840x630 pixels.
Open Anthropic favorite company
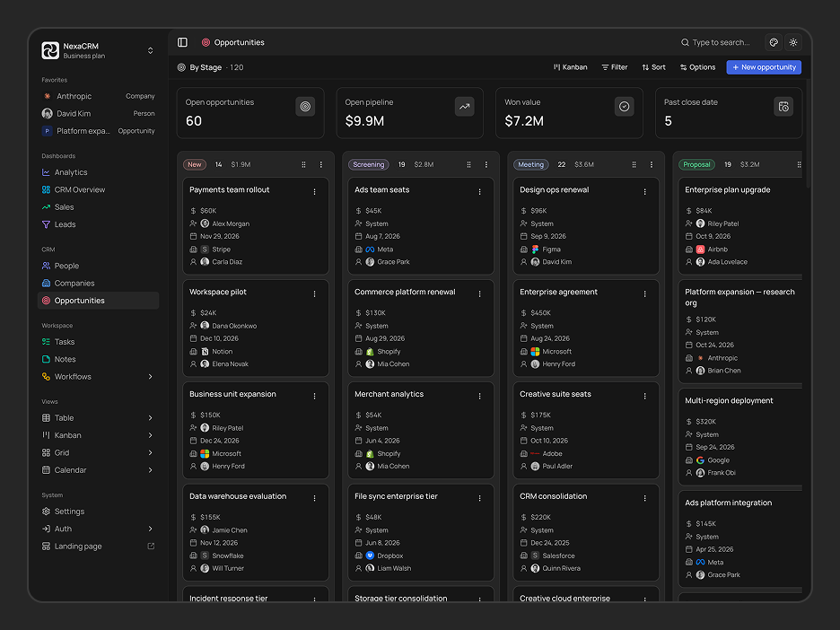pyautogui.click(x=98, y=96)
